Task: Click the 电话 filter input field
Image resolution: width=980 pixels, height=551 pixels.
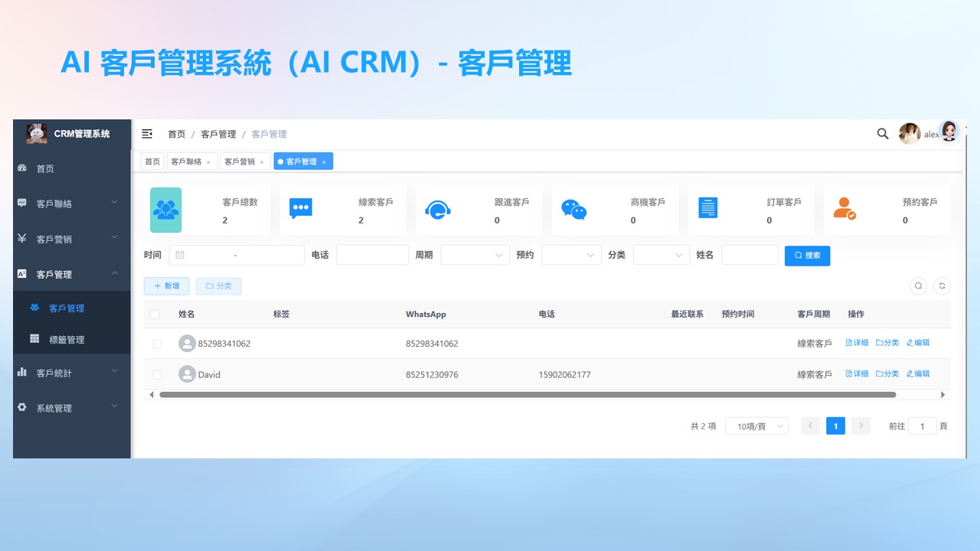Action: pos(372,255)
